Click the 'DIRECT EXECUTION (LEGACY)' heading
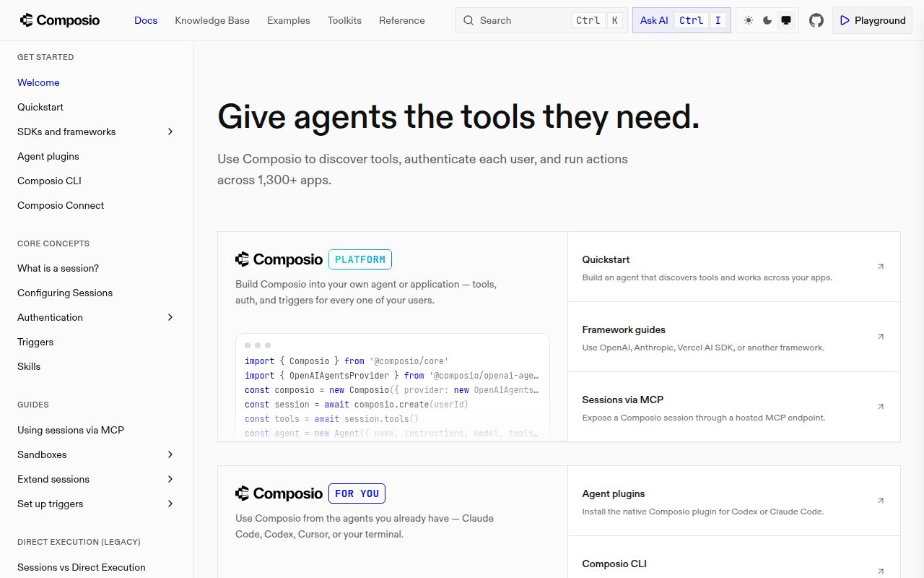 [79, 542]
